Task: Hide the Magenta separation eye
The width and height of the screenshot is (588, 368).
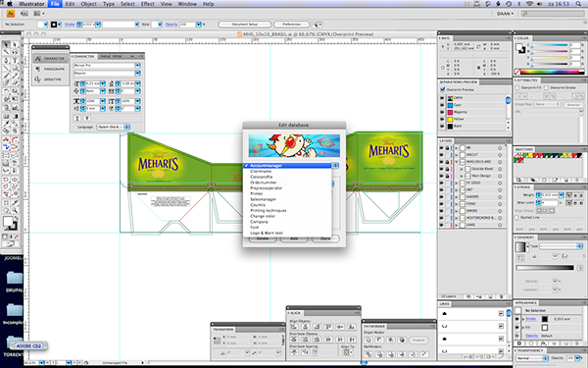Action: tap(442, 112)
